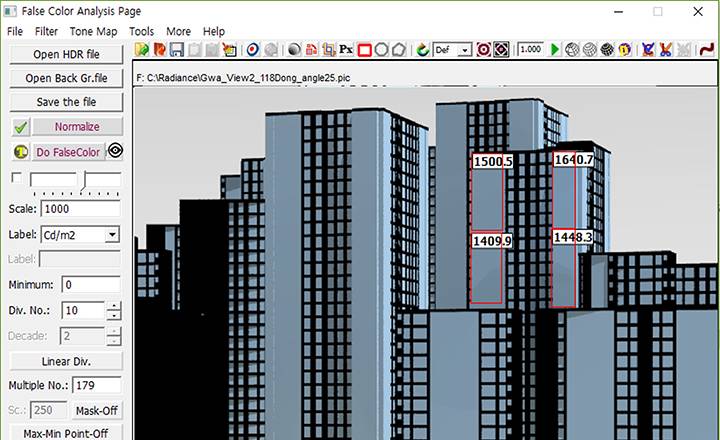Select the polygon region tool
Screen dimensions: 720x440
[399, 49]
